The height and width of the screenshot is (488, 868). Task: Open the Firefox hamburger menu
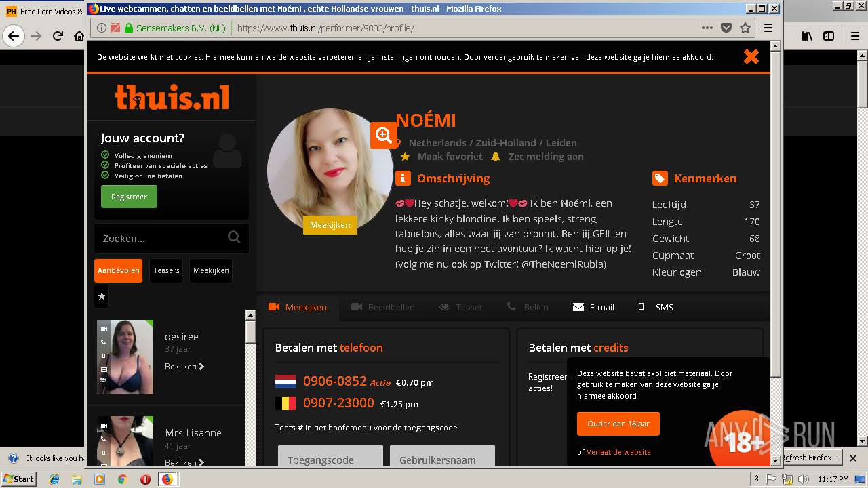tap(768, 28)
